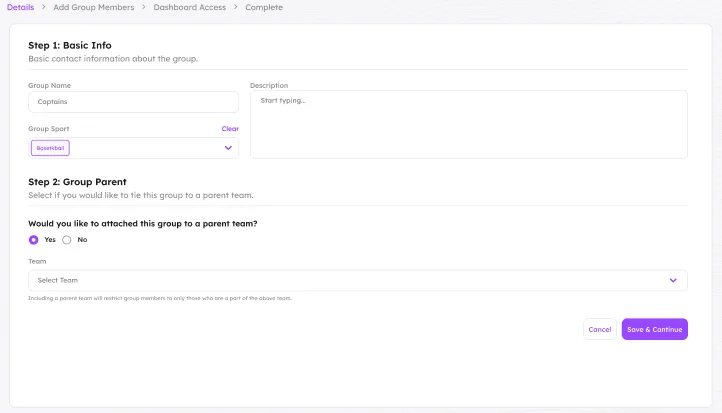This screenshot has height=413, width=722.
Task: Open the Details breadcrumb step
Action: tap(20, 7)
